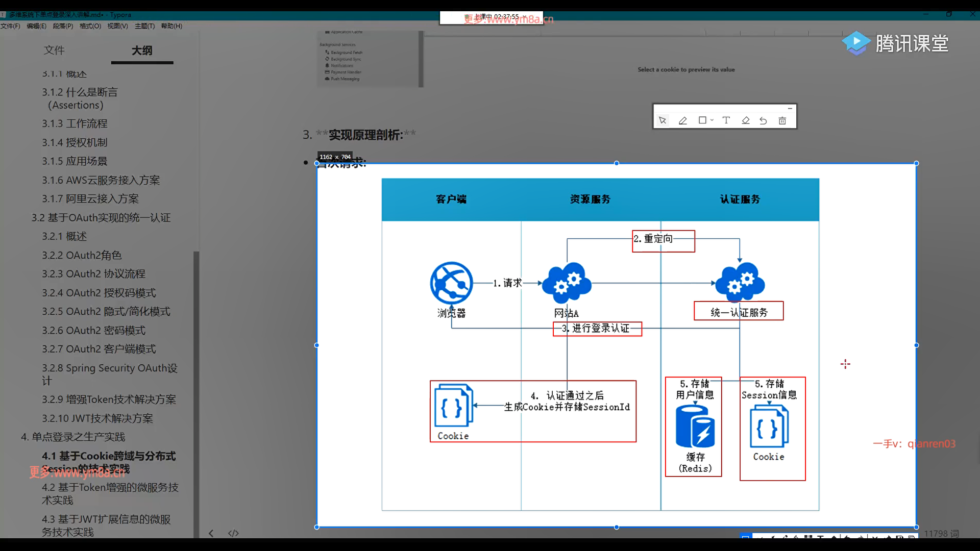
Task: Select the arrow pointer annotation tool
Action: coord(663,120)
